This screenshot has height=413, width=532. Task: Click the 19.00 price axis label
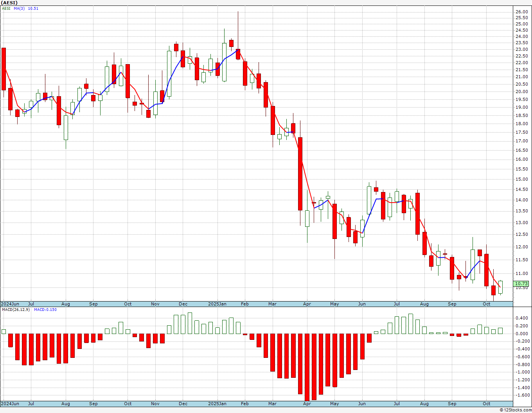(521, 107)
